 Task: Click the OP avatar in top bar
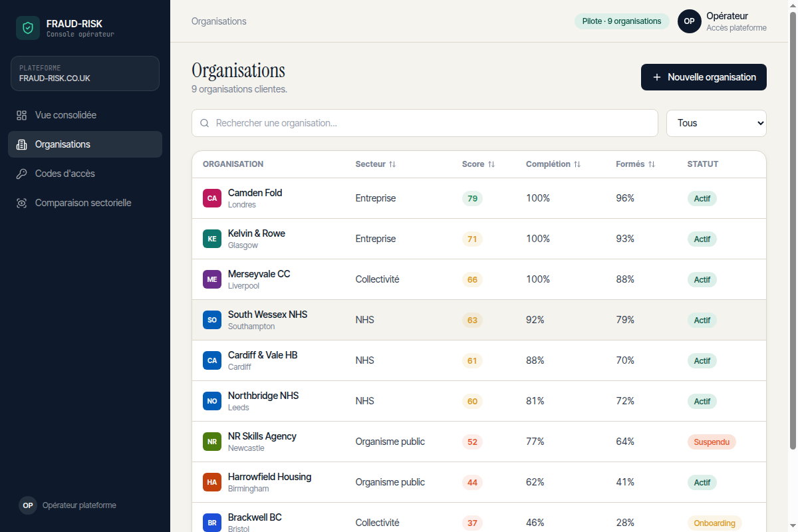click(x=690, y=21)
